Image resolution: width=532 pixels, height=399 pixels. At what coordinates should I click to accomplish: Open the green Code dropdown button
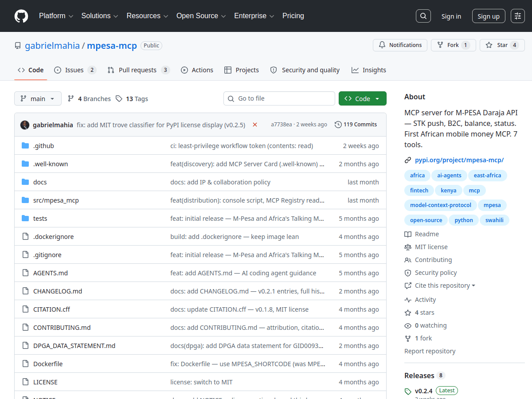(363, 99)
